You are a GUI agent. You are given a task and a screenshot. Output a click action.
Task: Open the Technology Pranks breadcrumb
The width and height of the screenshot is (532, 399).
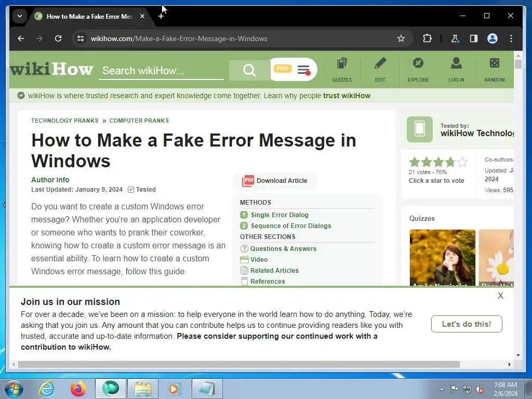65,121
